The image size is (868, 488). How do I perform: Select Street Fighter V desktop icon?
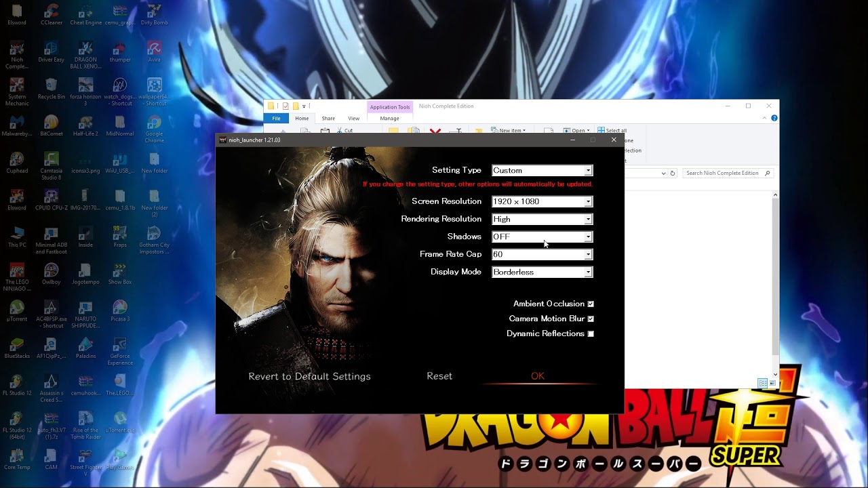[x=85, y=463]
